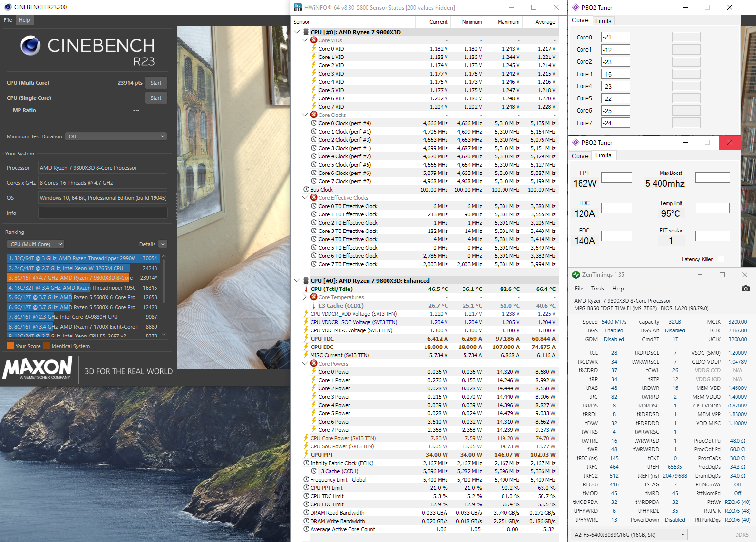Click the Info field under Your System in Cinebench

point(103,213)
